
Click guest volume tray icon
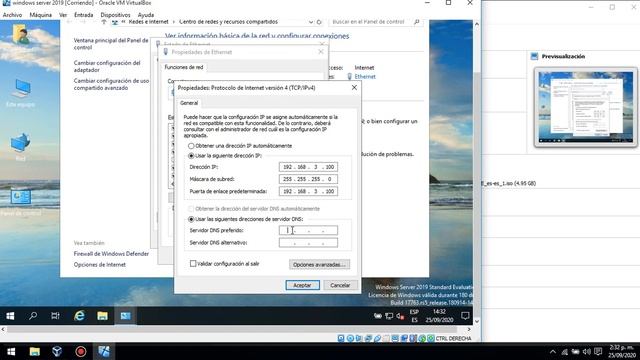(400, 316)
